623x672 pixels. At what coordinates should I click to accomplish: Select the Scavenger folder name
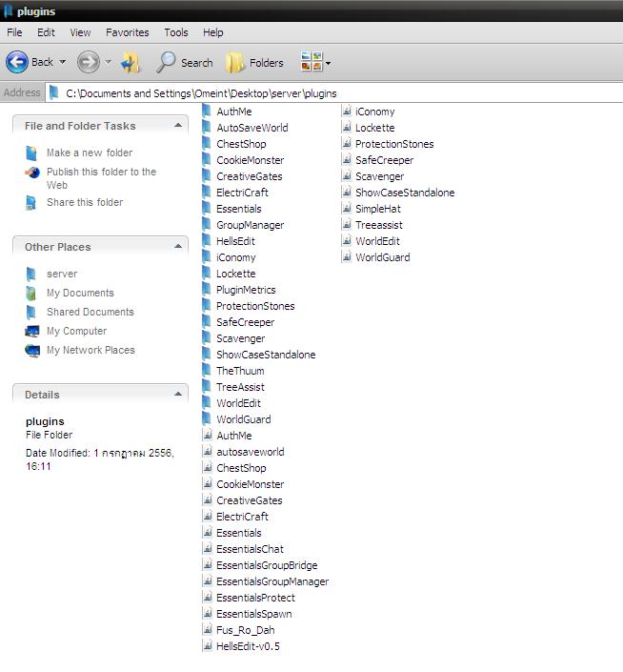[241, 338]
